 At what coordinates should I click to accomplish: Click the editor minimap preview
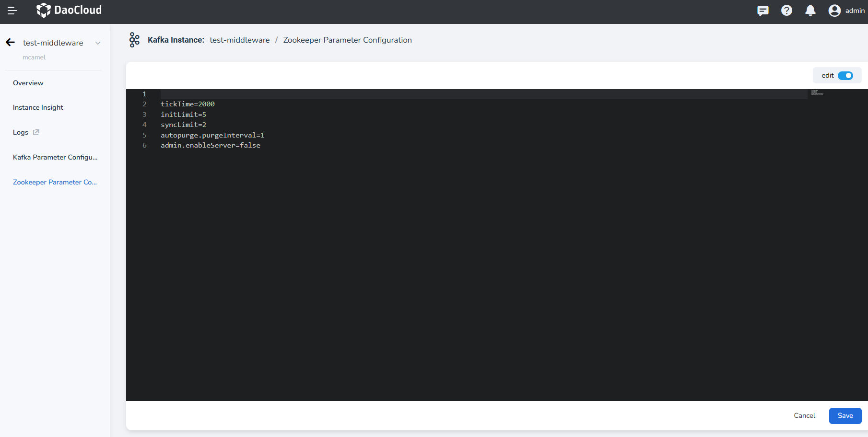pyautogui.click(x=817, y=93)
